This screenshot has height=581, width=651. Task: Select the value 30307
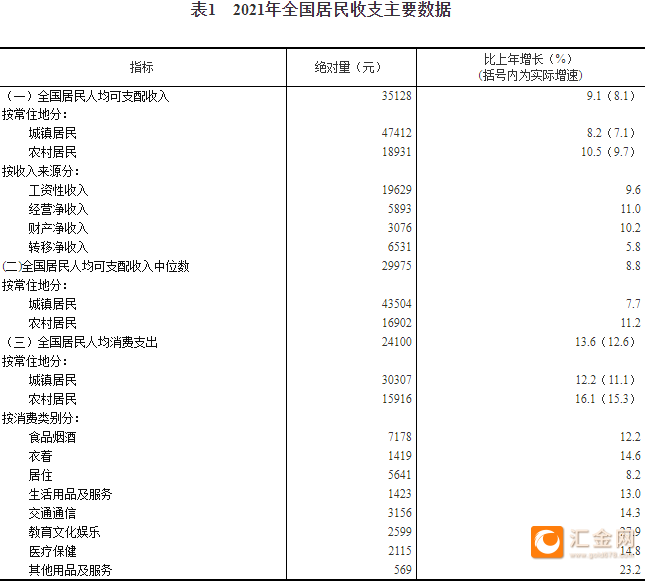point(396,380)
